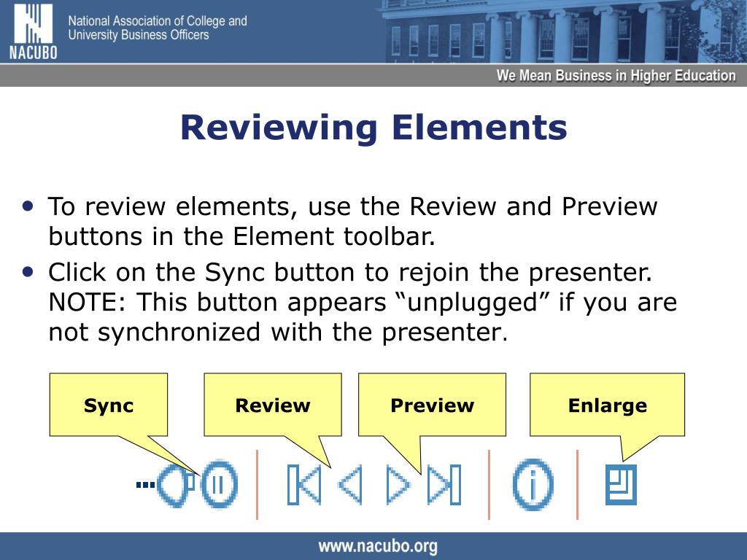Click the building photo in header

click(564, 31)
